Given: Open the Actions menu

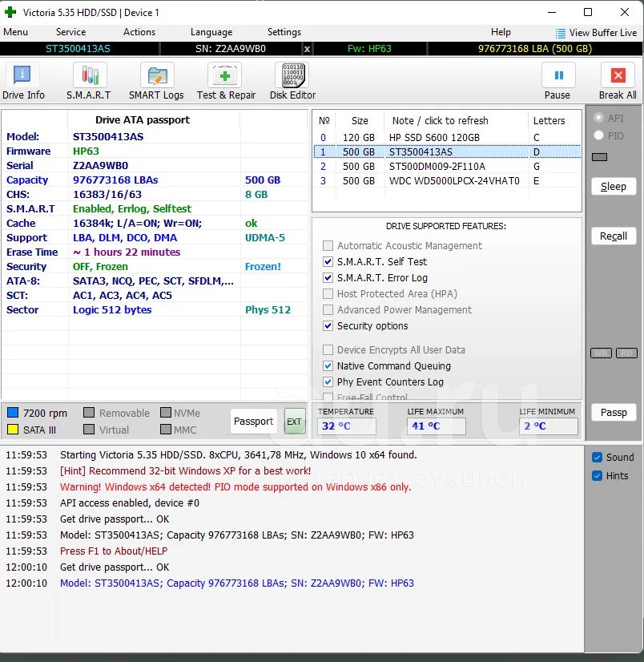Looking at the screenshot, I should coord(139,32).
